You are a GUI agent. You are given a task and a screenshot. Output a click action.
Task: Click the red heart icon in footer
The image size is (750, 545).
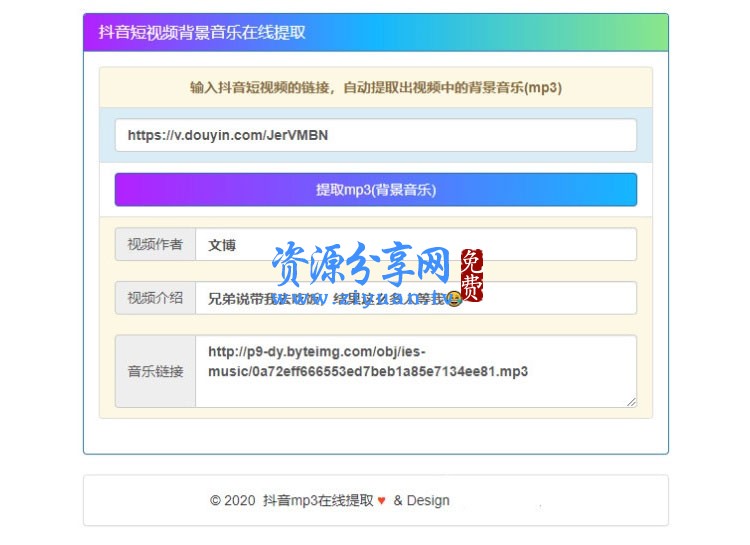[381, 501]
